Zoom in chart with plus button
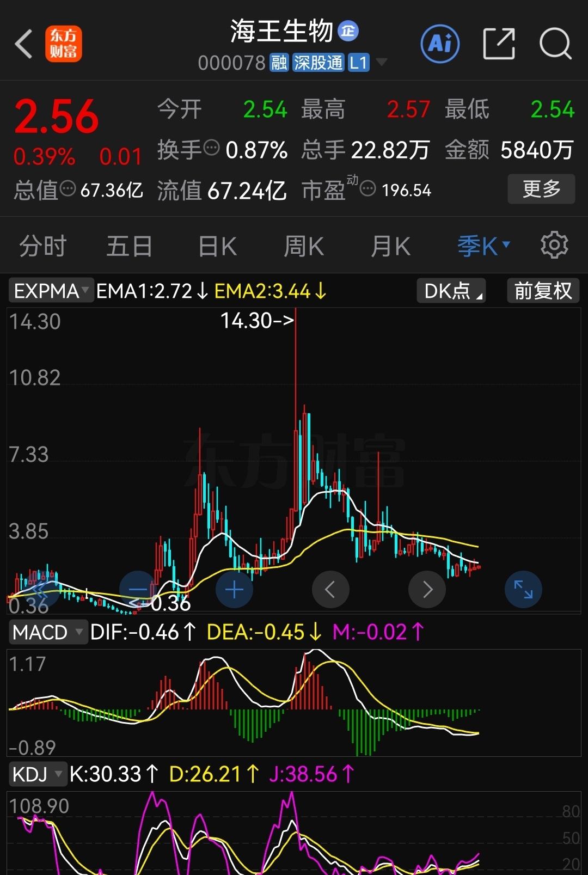 [234, 589]
